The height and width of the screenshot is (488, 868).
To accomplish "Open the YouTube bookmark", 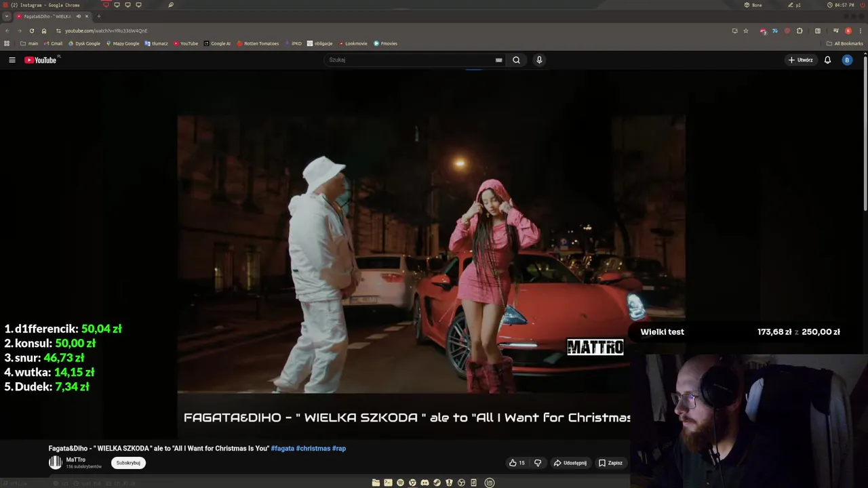I will tap(186, 43).
